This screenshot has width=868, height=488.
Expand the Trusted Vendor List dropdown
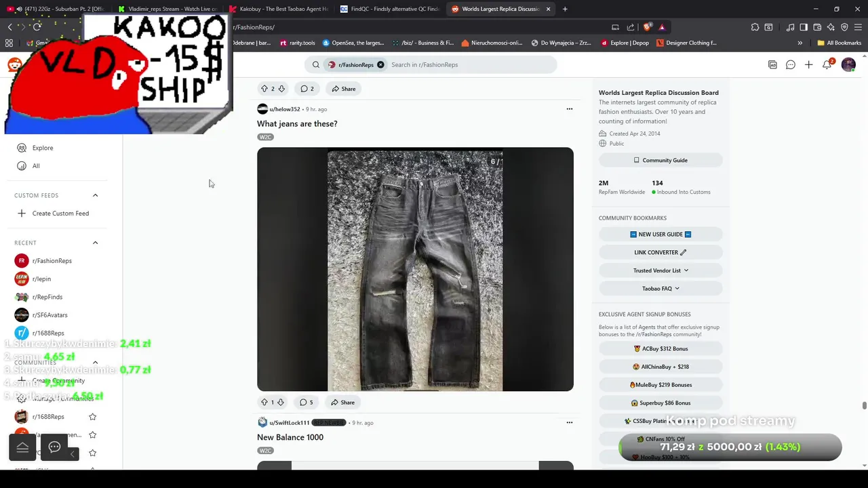pos(660,270)
